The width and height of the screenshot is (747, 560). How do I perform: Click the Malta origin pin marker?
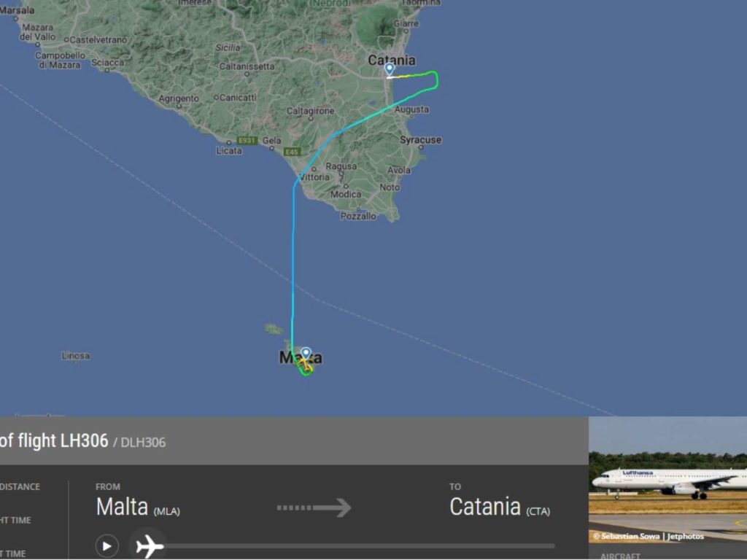[306, 354]
